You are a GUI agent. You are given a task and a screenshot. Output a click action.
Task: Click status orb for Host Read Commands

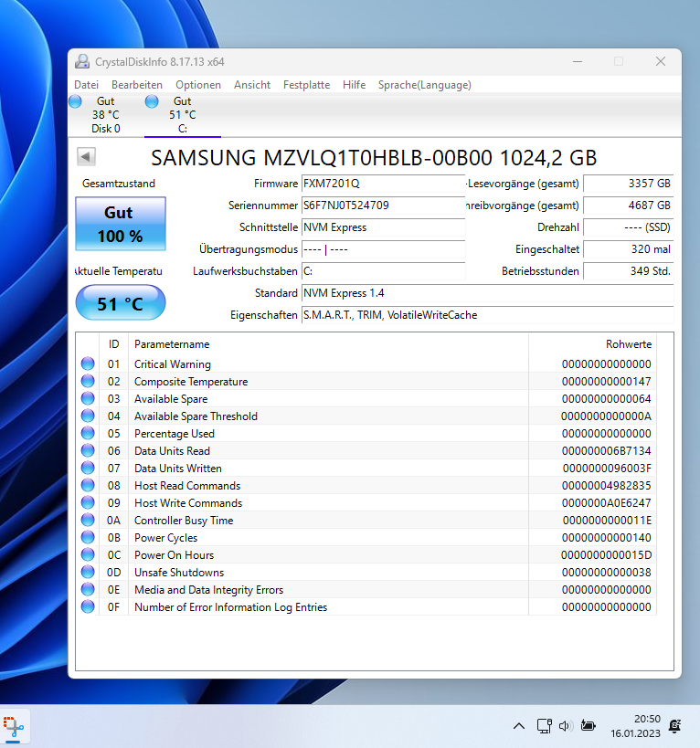(x=88, y=485)
